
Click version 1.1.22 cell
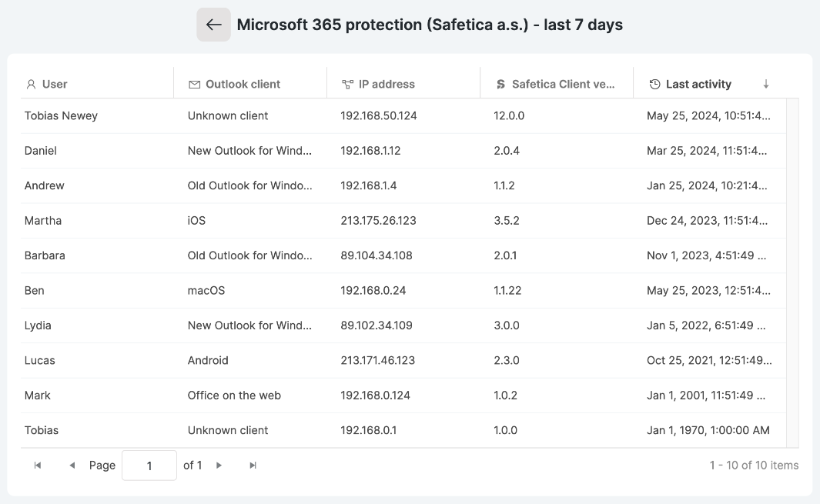pyautogui.click(x=508, y=291)
